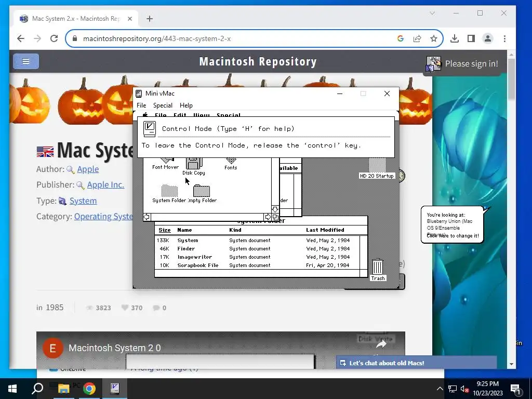Viewport: 532px width, 399px height.
Task: Click the taskbar clock showing 9:25 PM
Action: (x=487, y=389)
